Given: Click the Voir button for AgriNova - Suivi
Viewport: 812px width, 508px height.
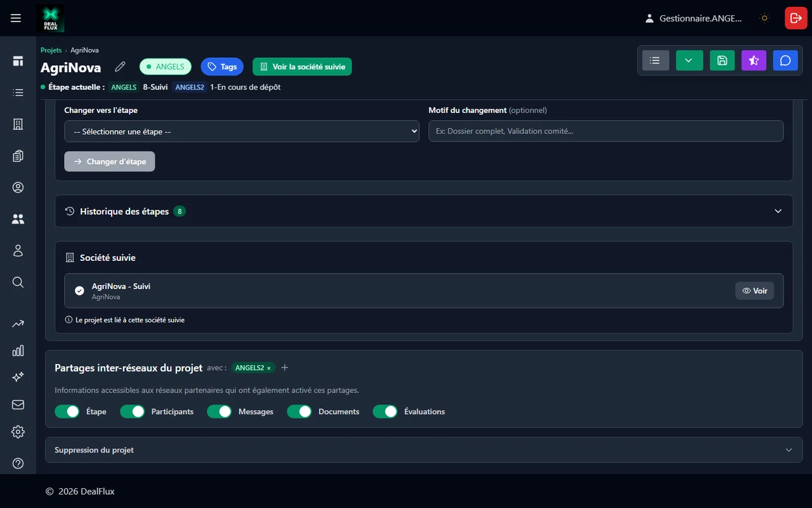Looking at the screenshot, I should (x=755, y=291).
